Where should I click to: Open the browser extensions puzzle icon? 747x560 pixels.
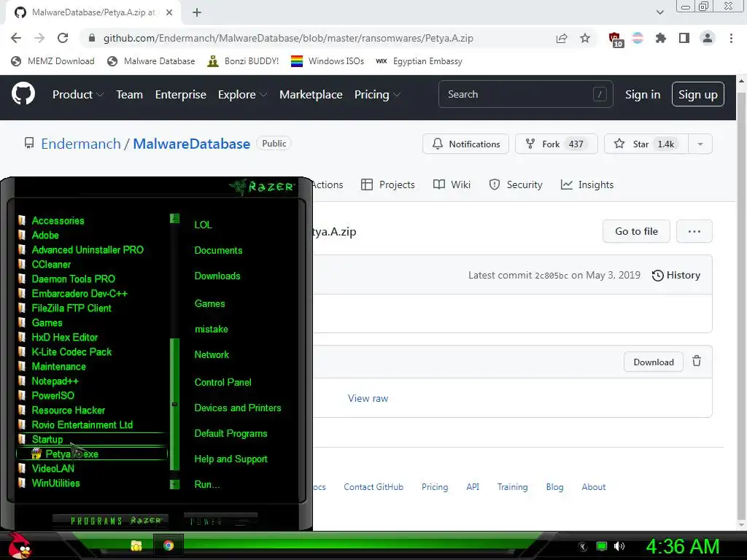click(661, 38)
